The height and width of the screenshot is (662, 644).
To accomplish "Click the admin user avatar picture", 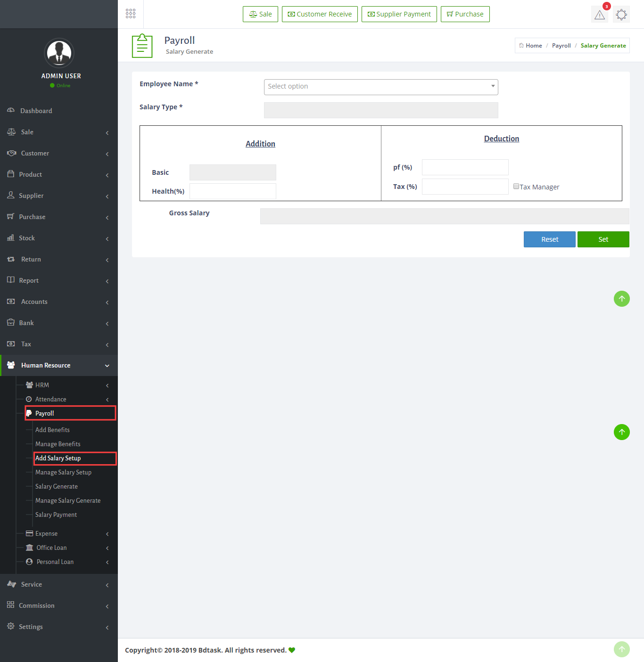I will pyautogui.click(x=59, y=53).
